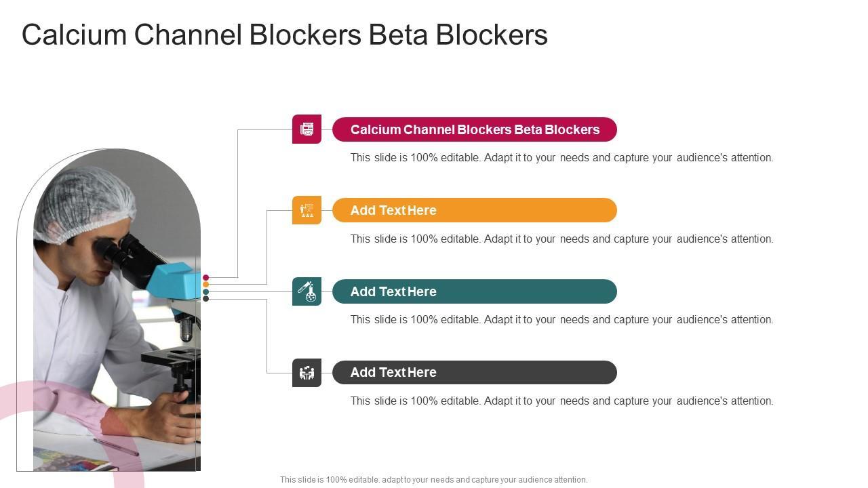868x488 pixels.
Task: Click the description text below the crimson label
Action: (561, 158)
